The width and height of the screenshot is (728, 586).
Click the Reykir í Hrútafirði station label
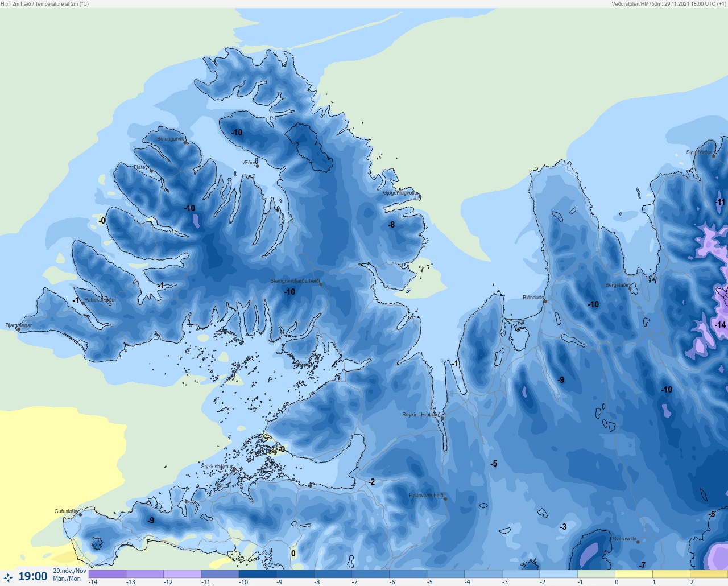point(421,415)
